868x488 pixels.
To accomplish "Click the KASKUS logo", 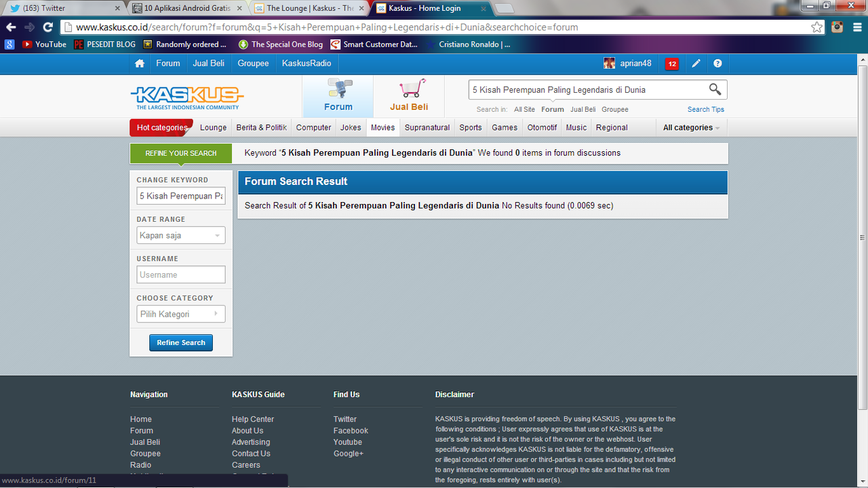I will (187, 98).
